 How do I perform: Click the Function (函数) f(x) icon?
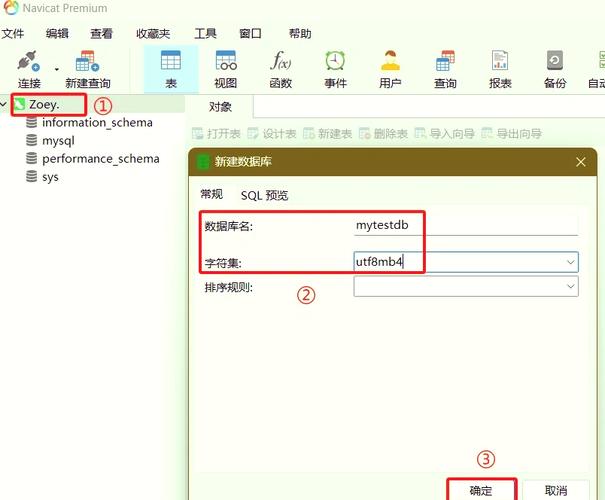(x=281, y=68)
